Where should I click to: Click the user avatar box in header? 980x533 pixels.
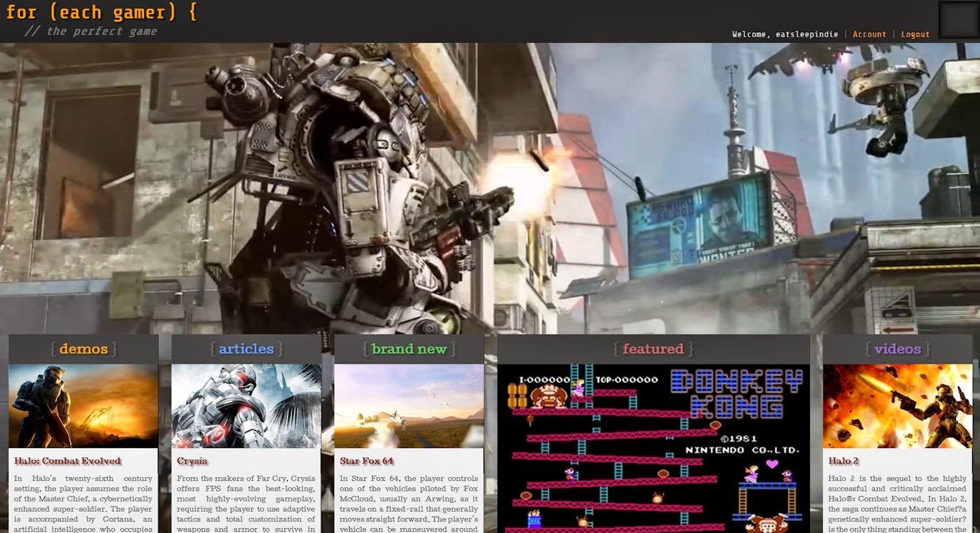tap(957, 20)
